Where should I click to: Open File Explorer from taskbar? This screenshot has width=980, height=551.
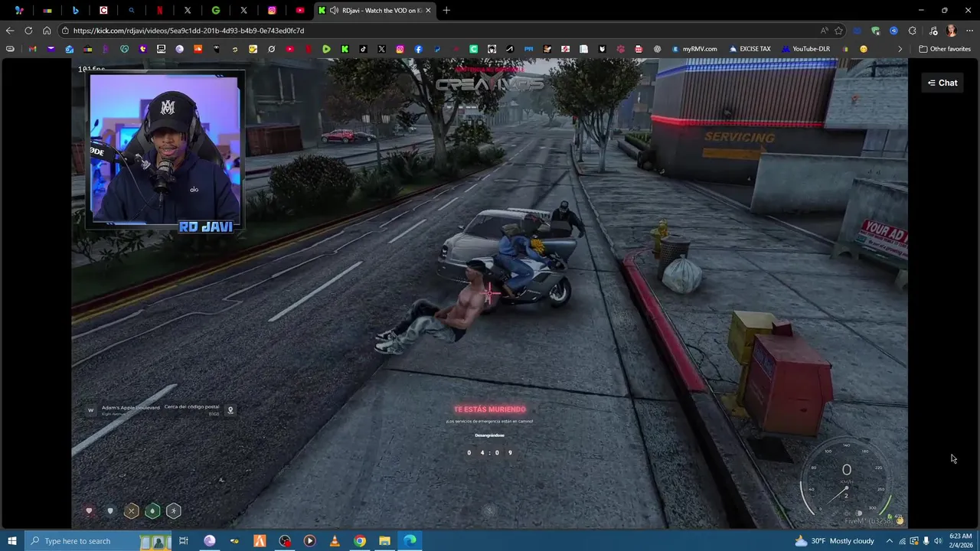[384, 541]
